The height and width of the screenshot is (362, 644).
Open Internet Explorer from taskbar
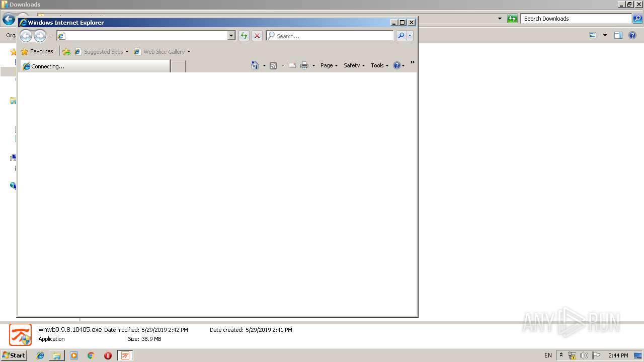click(40, 355)
